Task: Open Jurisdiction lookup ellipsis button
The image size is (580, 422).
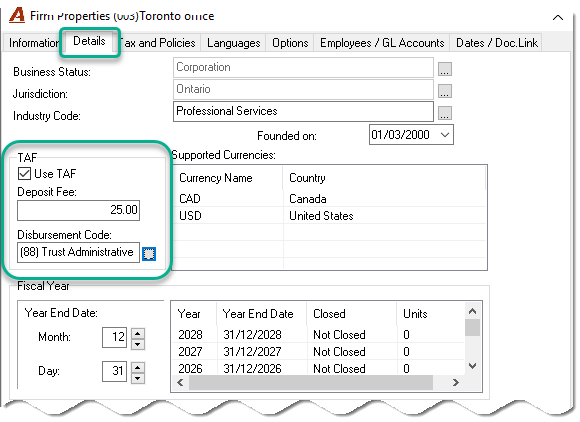Action: [x=445, y=91]
